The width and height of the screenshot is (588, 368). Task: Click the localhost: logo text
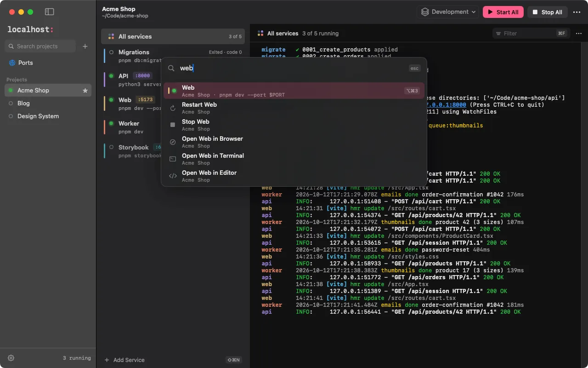[30, 29]
